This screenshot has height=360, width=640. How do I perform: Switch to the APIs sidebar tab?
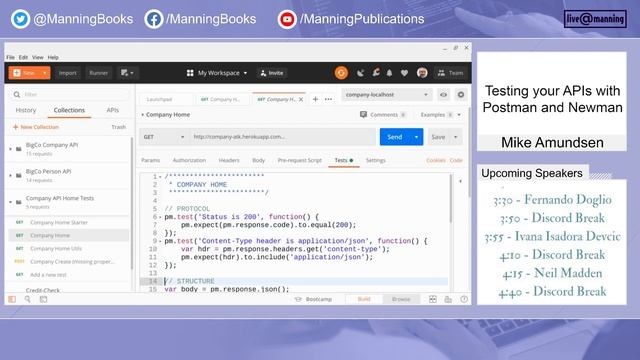tap(113, 110)
